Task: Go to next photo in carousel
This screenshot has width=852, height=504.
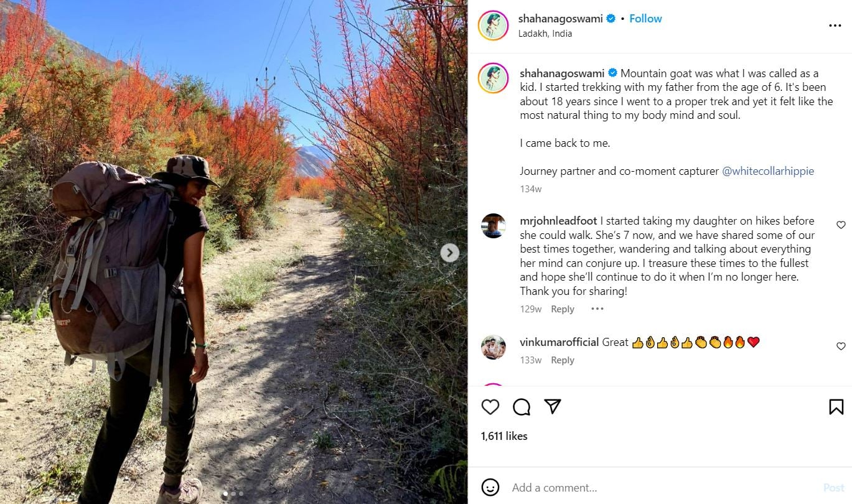Action: click(449, 253)
